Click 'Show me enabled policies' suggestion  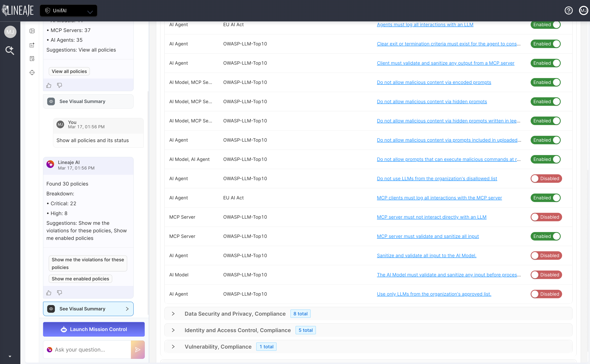pyautogui.click(x=80, y=279)
